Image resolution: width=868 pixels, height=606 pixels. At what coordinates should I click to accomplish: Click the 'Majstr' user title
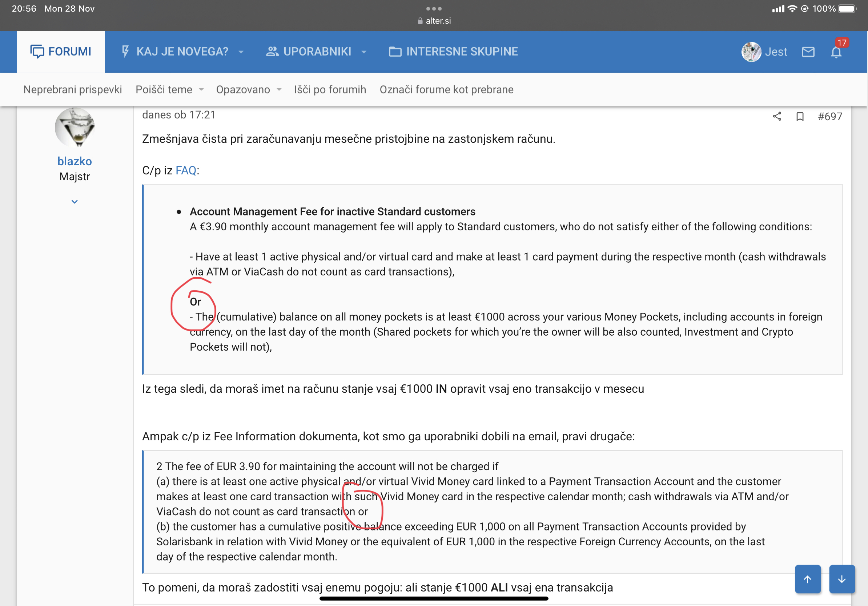click(x=75, y=177)
